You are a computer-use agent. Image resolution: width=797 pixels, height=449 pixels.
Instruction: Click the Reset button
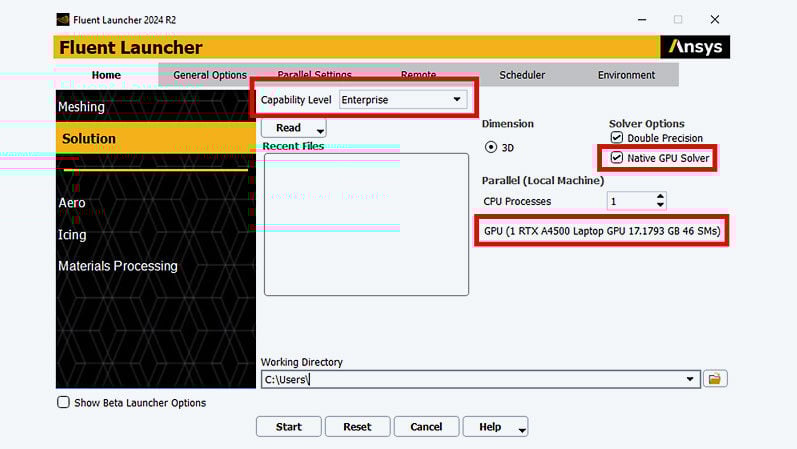357,427
